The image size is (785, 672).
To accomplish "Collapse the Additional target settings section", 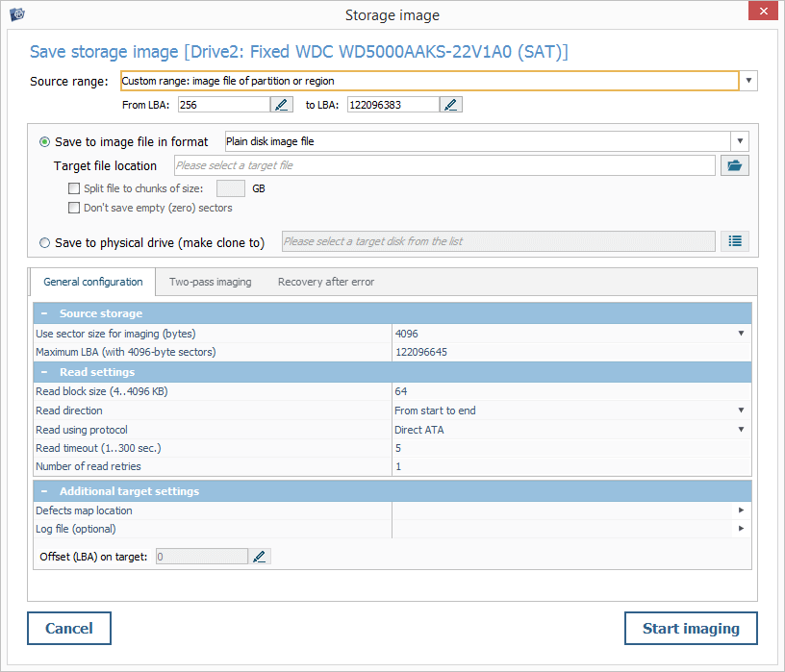I will (44, 491).
